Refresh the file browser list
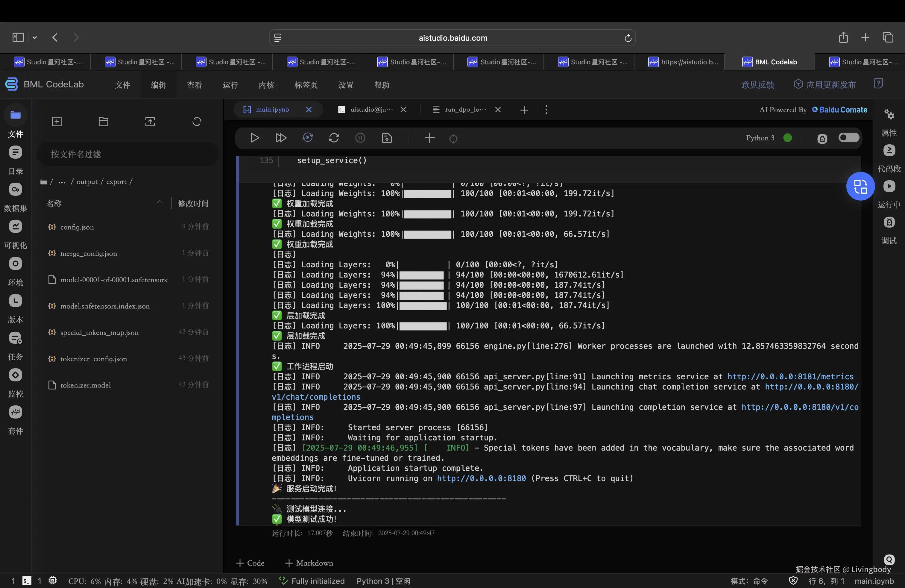This screenshot has height=588, width=905. (x=197, y=121)
